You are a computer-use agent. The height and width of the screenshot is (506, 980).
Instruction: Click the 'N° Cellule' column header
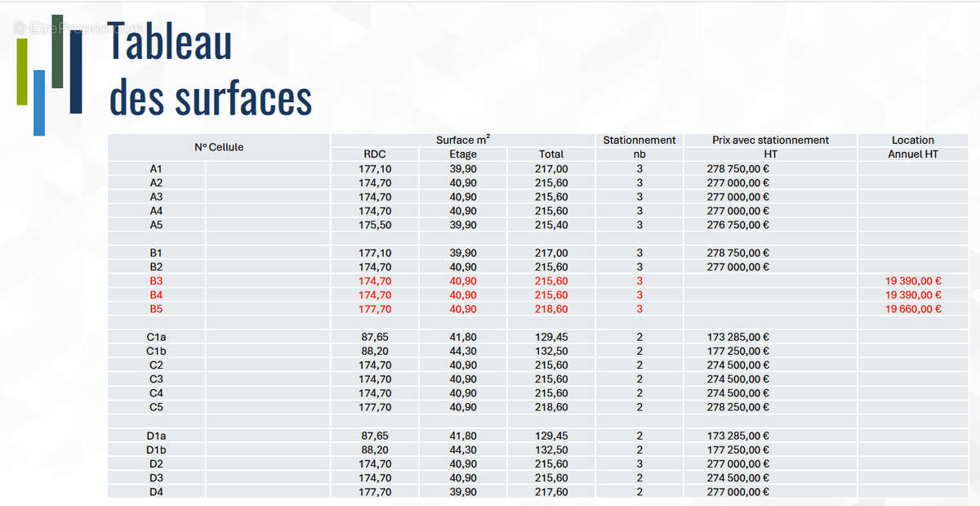point(219,147)
